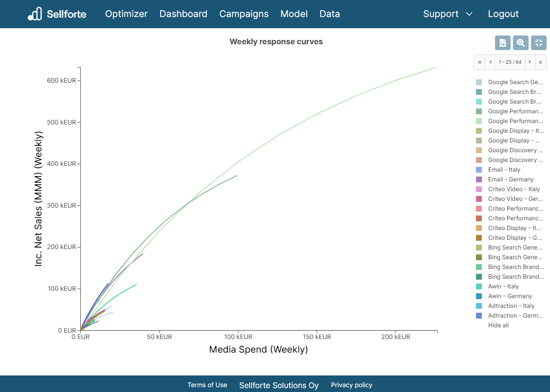550x392 pixels.
Task: Open the Optimizer menu item
Action: point(126,14)
